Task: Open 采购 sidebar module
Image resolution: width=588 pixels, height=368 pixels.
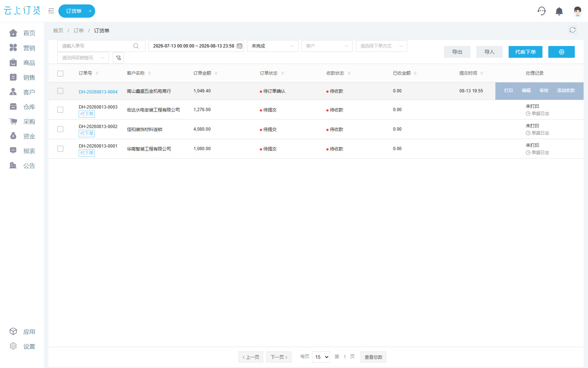Action: (x=22, y=121)
